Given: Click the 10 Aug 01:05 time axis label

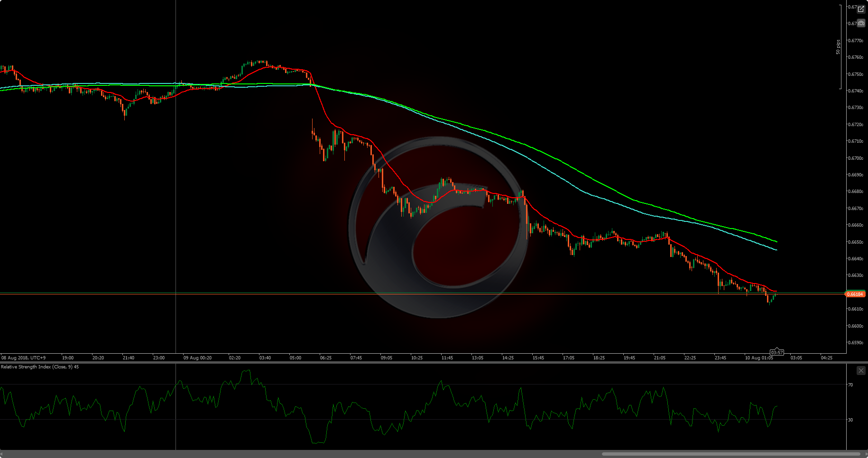Looking at the screenshot, I should click(759, 358).
